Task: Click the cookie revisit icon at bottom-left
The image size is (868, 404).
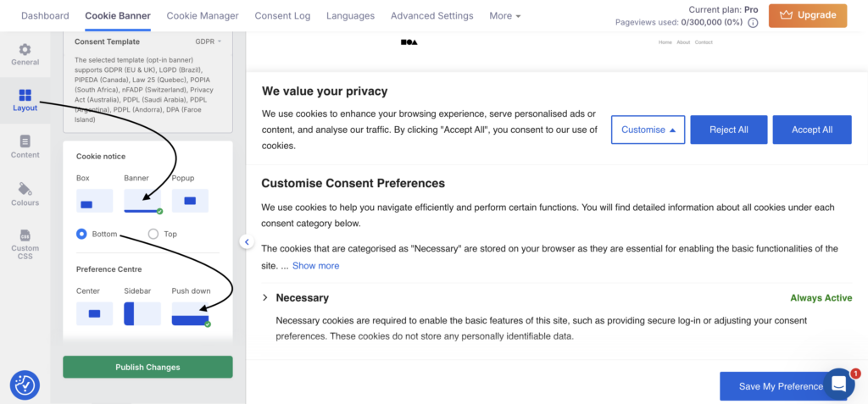Action: pos(25,385)
